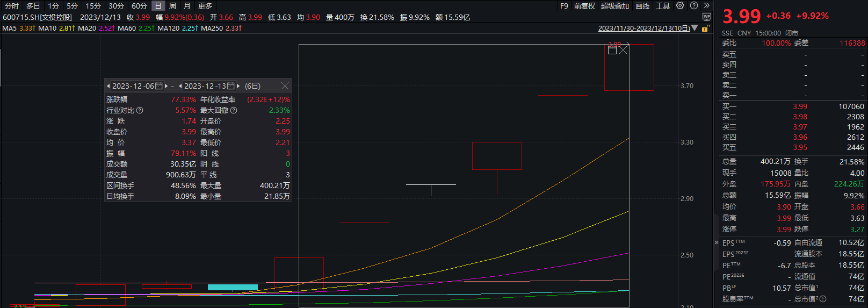868x308 pixels.
Task: Click the help question mark icon
Action: [694, 5]
